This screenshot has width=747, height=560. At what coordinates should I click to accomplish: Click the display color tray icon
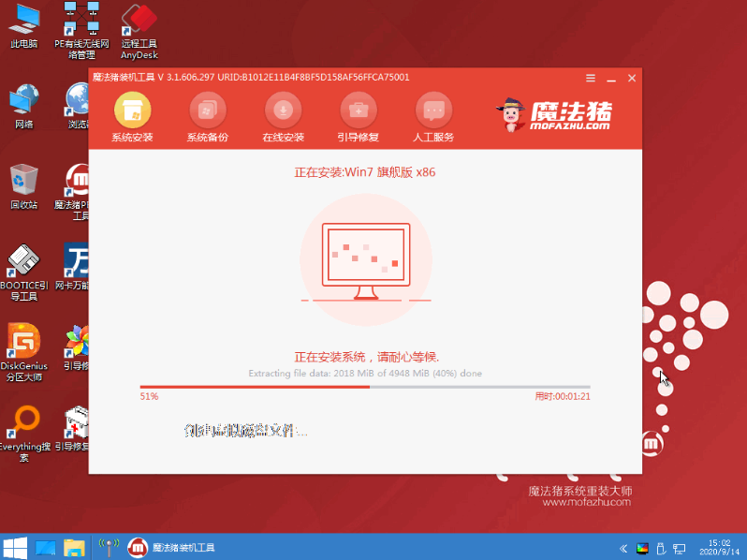642,549
